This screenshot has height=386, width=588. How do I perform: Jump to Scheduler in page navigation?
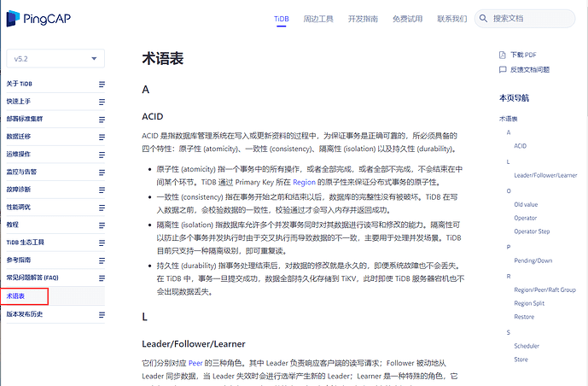pos(527,346)
